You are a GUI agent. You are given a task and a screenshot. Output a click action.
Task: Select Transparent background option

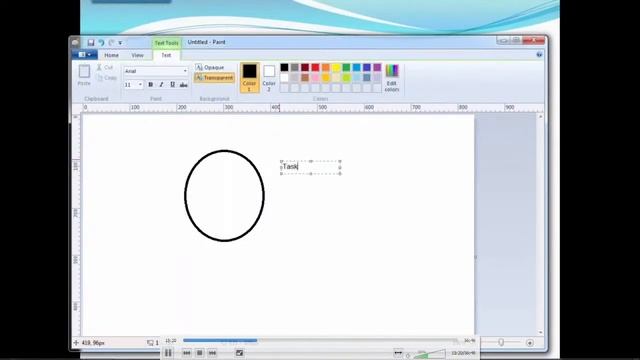click(x=215, y=78)
